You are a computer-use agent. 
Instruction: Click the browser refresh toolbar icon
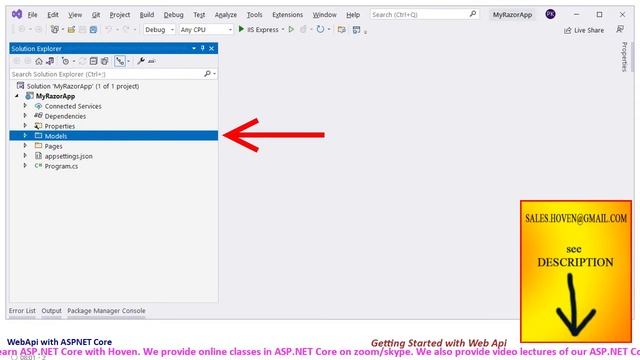[x=320, y=29]
